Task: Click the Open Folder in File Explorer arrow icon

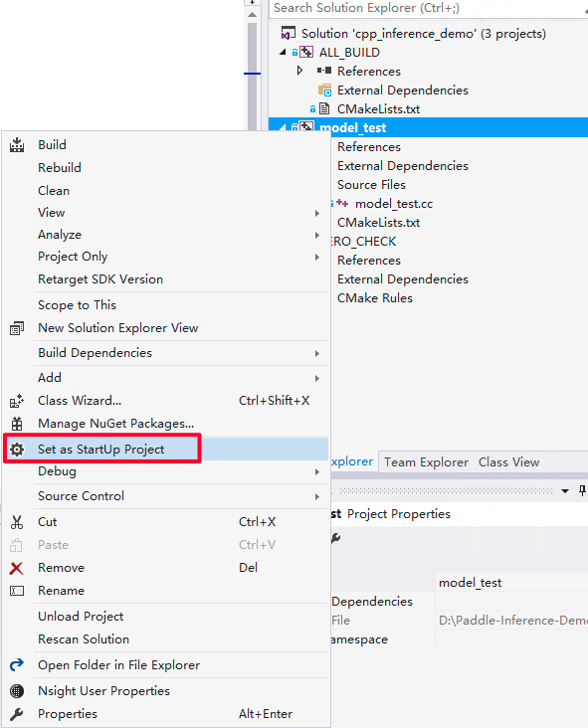Action: [x=17, y=665]
